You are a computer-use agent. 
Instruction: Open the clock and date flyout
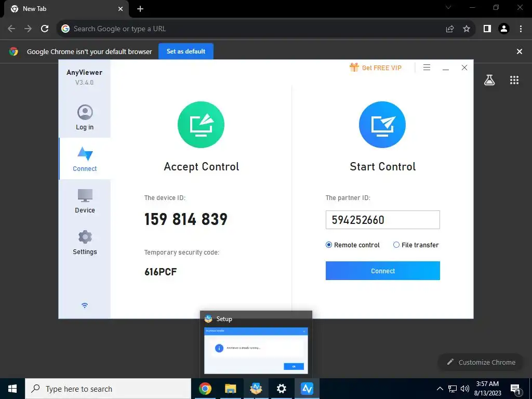487,389
